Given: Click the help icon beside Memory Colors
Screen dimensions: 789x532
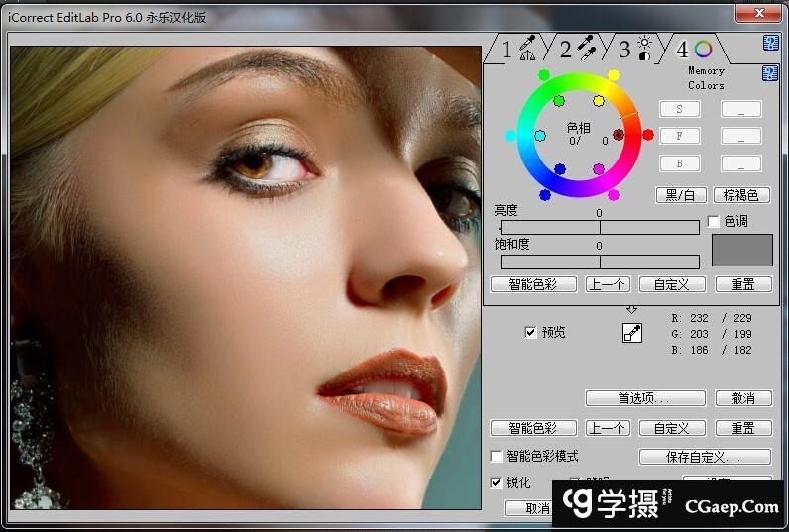Looking at the screenshot, I should click(770, 74).
